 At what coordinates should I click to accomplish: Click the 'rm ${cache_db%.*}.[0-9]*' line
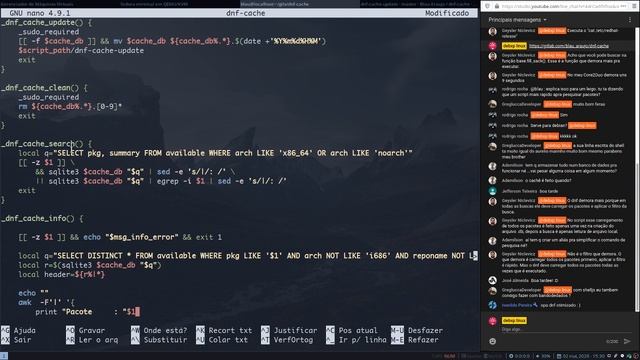tap(70, 107)
